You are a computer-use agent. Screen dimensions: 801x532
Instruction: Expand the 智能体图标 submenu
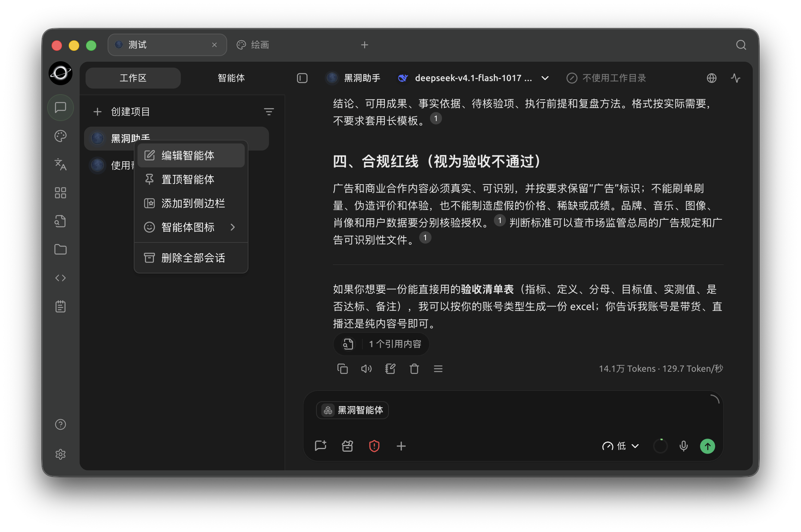pyautogui.click(x=191, y=227)
